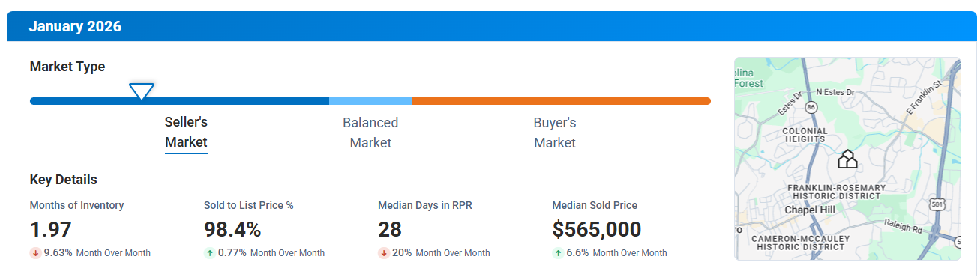Click the red down arrow beside 9.63%
The image size is (980, 280).
pyautogui.click(x=35, y=253)
